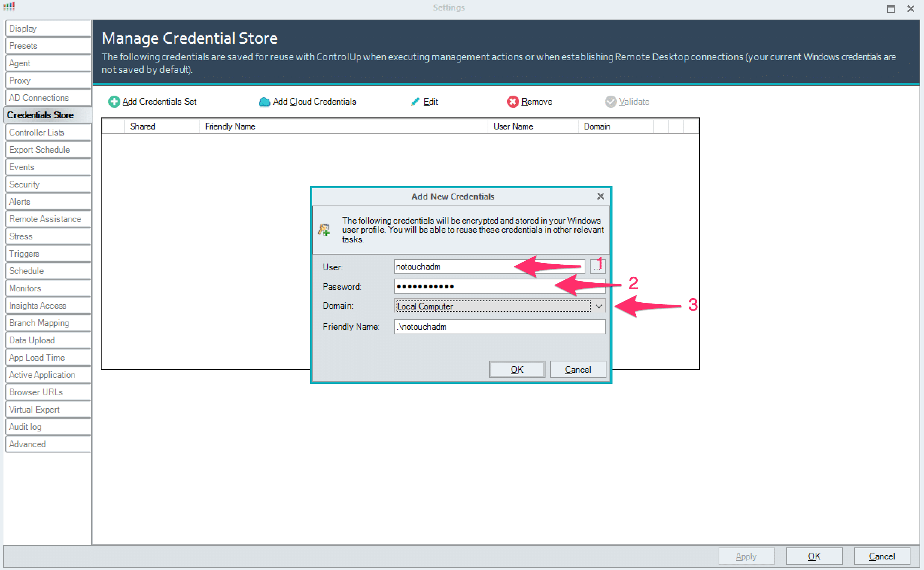Viewport: 924px width, 570px height.
Task: Click the Remove toolbar label
Action: 537,102
